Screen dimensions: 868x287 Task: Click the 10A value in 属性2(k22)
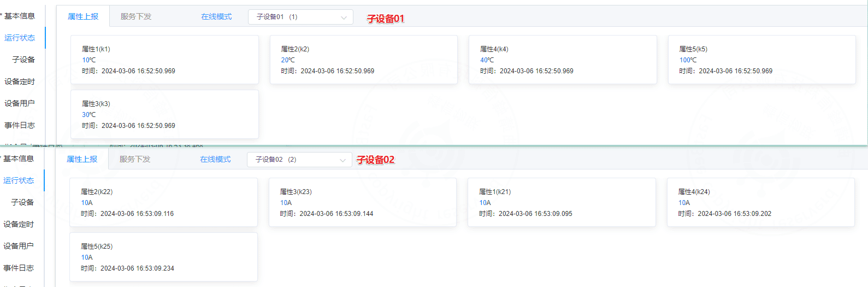coord(87,203)
